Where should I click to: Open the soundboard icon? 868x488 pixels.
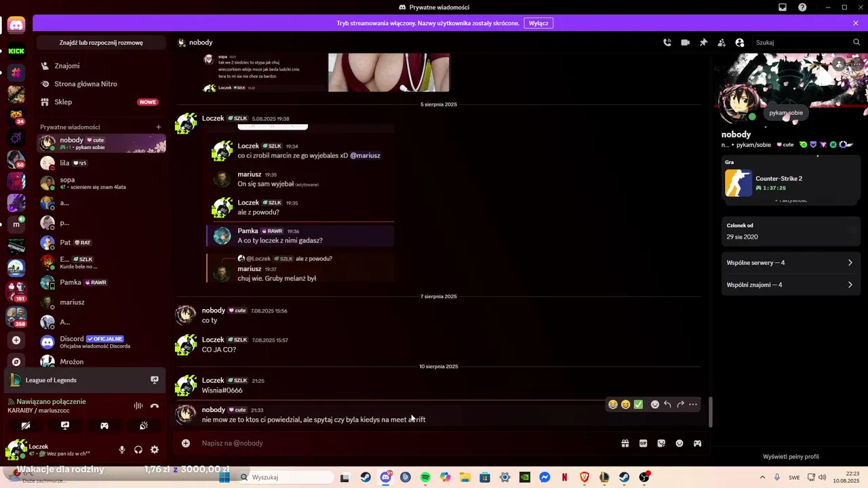click(x=144, y=426)
